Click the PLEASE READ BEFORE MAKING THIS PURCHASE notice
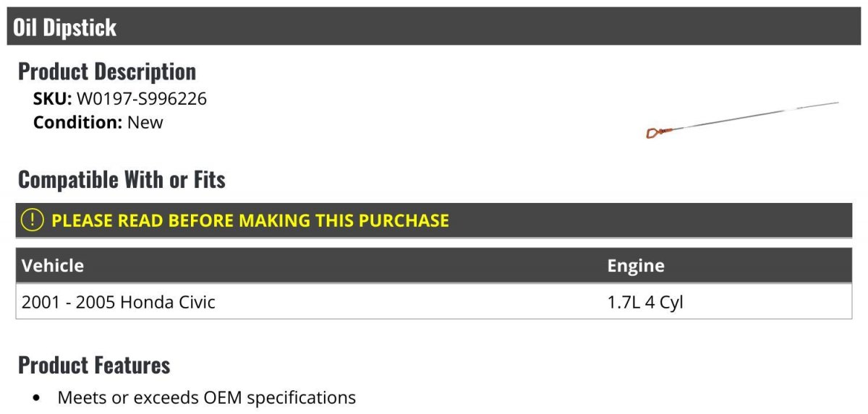Image resolution: width=868 pixels, height=414 pixels. tap(250, 220)
